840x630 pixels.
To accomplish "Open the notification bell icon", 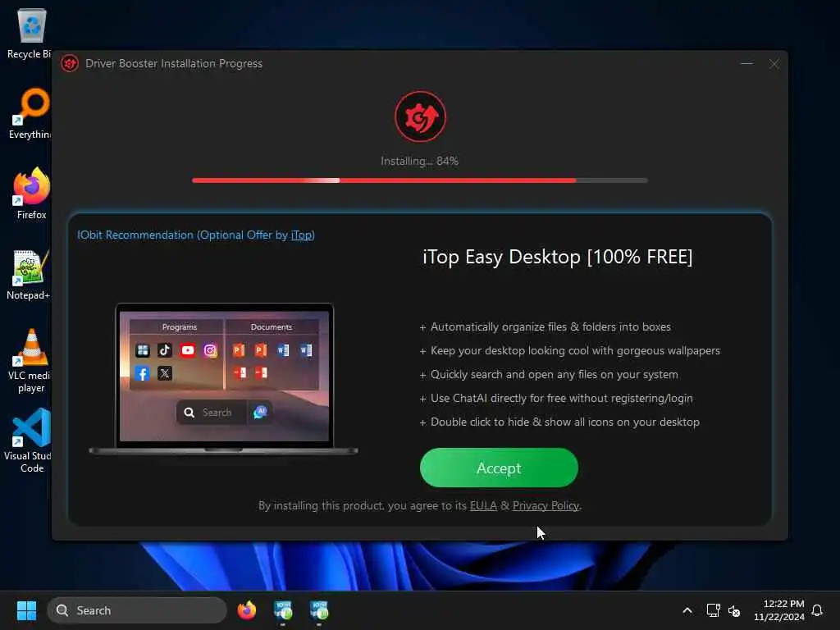I will (817, 610).
